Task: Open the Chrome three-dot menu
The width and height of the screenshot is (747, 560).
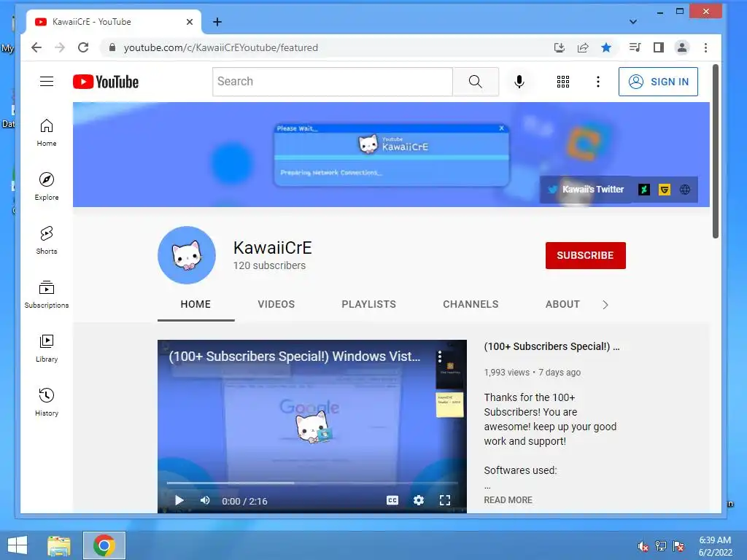Action: (705, 47)
